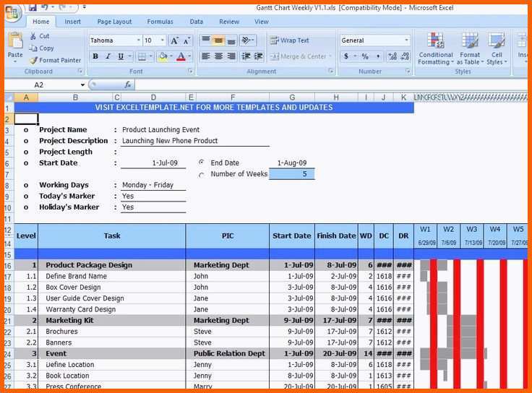Open Conditional Formatting in Styles group

(435, 48)
